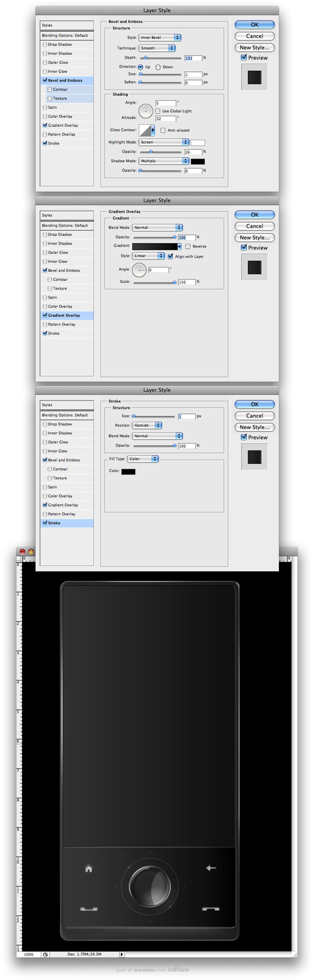Click the style preview thumbnail in the Stroke dialog

click(254, 456)
